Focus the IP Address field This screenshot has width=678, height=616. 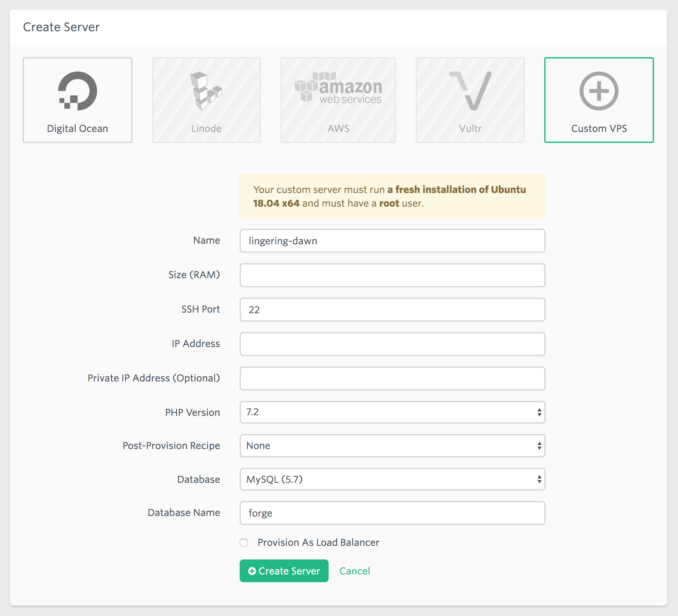392,344
